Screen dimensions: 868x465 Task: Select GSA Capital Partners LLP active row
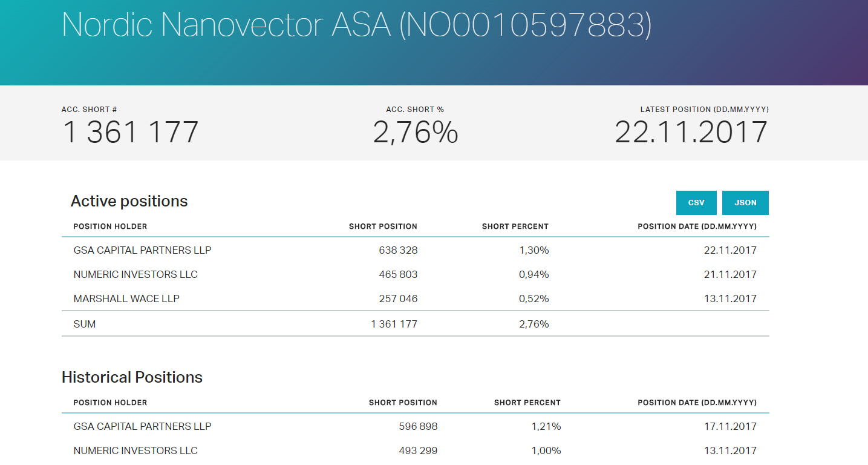pos(142,250)
